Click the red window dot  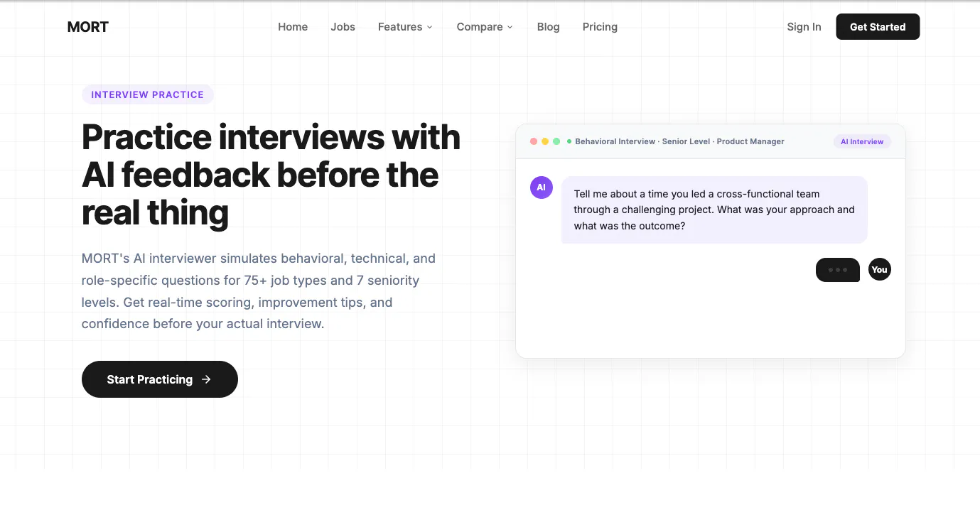pos(534,141)
